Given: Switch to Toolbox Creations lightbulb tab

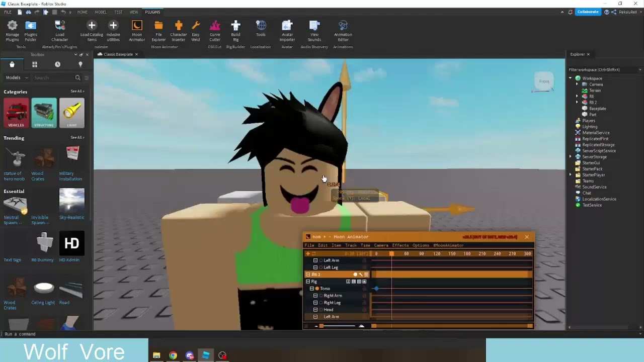Looking at the screenshot, I should point(80,64).
